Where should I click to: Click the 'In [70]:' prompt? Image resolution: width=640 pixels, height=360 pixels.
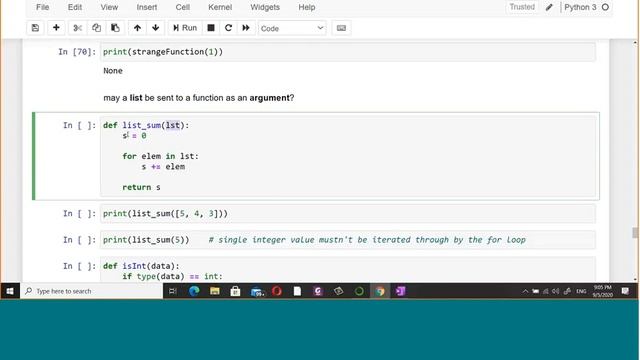[77, 52]
